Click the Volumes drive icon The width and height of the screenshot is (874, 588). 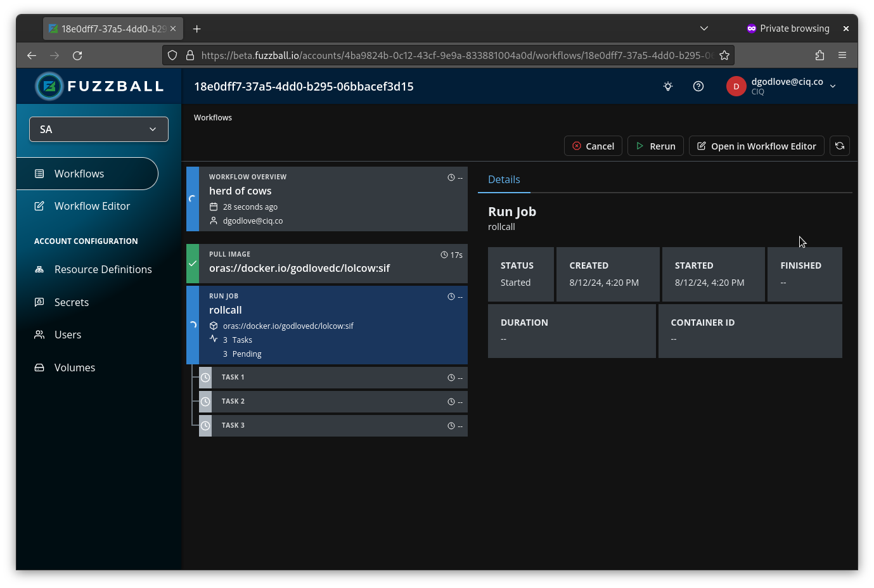(x=39, y=367)
